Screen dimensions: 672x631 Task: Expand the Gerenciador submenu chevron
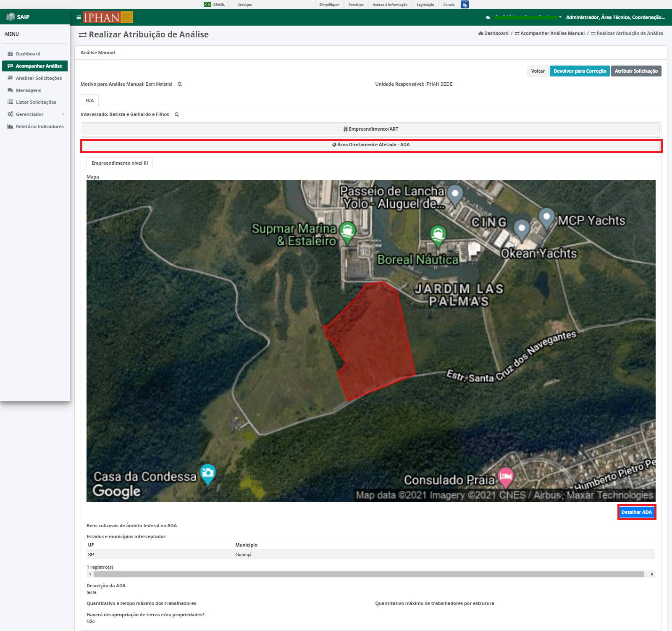(63, 114)
